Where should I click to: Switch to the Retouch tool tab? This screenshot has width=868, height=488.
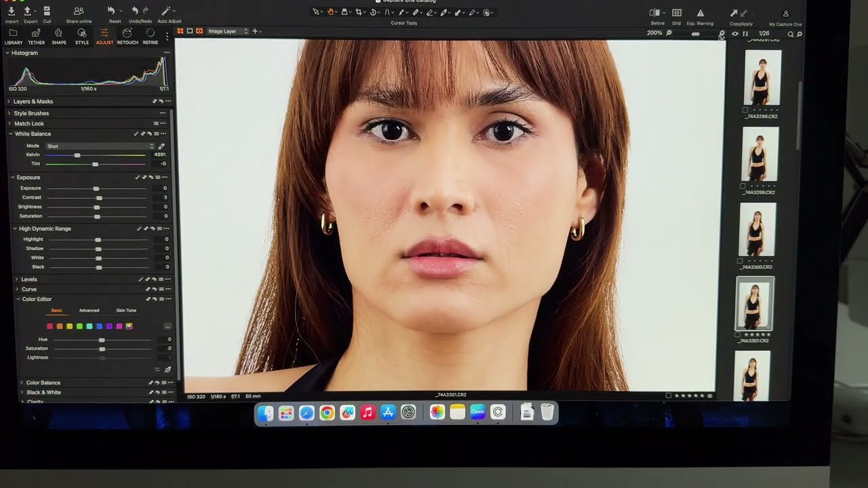127,36
